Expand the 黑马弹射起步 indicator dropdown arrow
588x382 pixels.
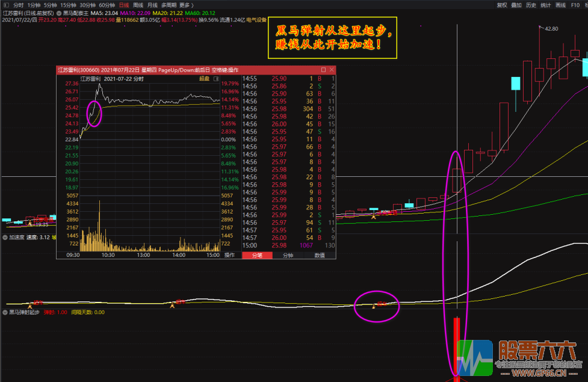point(5,312)
